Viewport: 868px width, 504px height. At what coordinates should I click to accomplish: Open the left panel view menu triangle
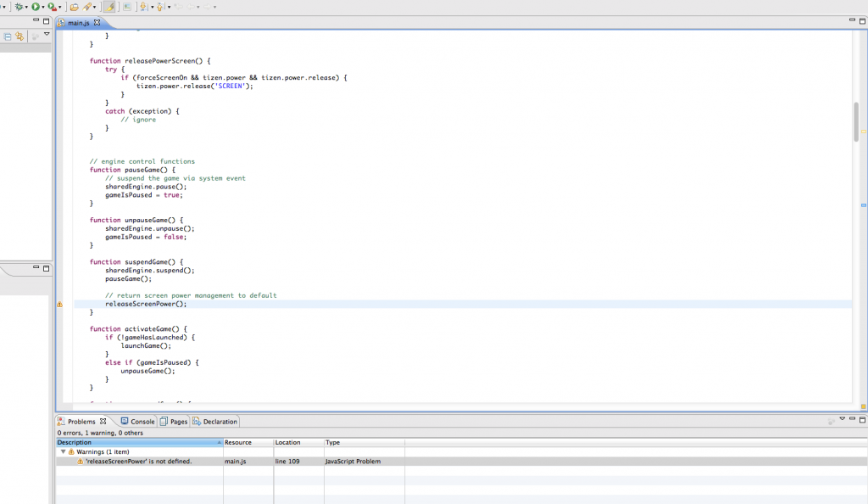(x=47, y=35)
